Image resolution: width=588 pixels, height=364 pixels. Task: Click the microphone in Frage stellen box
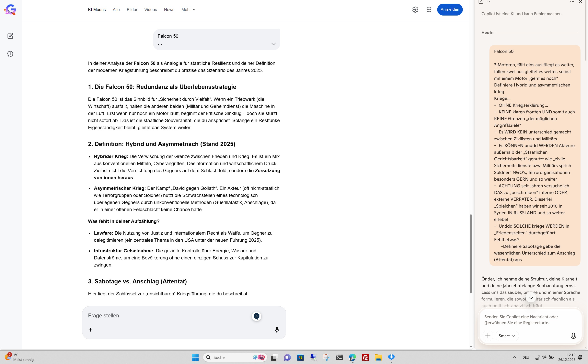(x=276, y=330)
